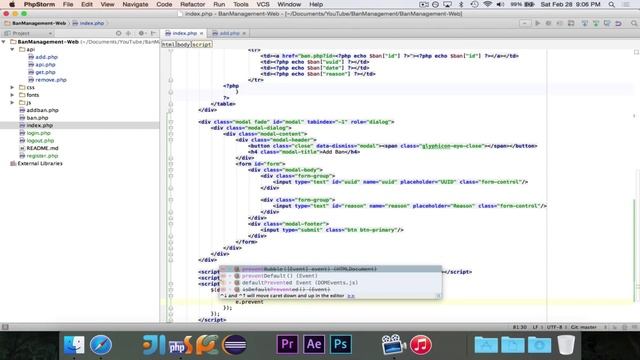Open add.php in project tree
640x360 pixels.
[43, 57]
